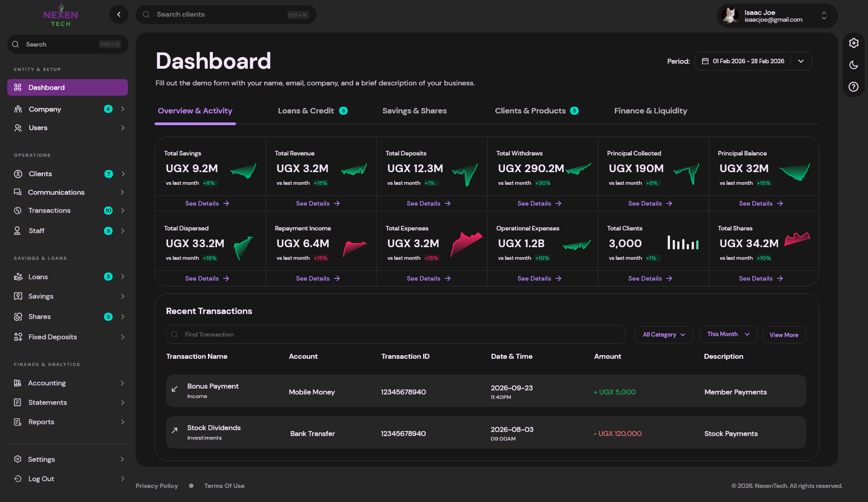Click the settings gear icon in the right toolbar

[x=854, y=43]
